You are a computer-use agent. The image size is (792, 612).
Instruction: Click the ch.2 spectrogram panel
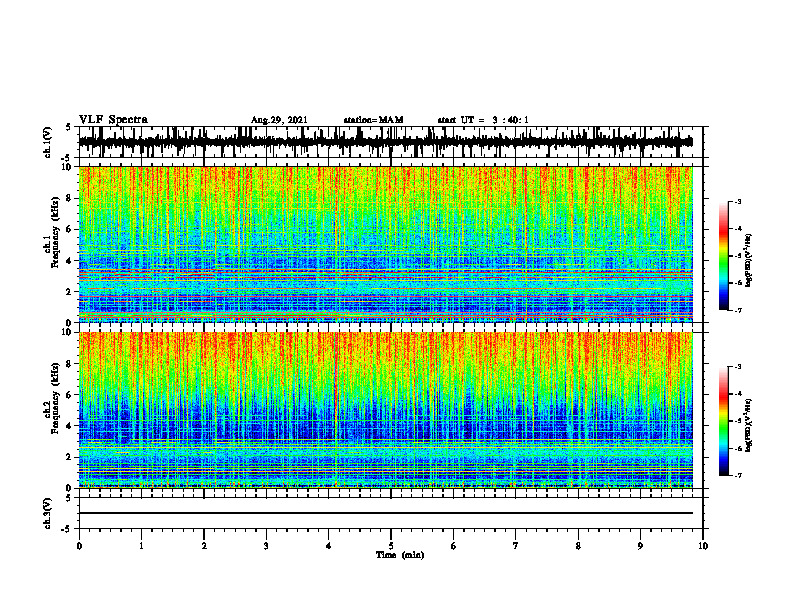(x=390, y=410)
